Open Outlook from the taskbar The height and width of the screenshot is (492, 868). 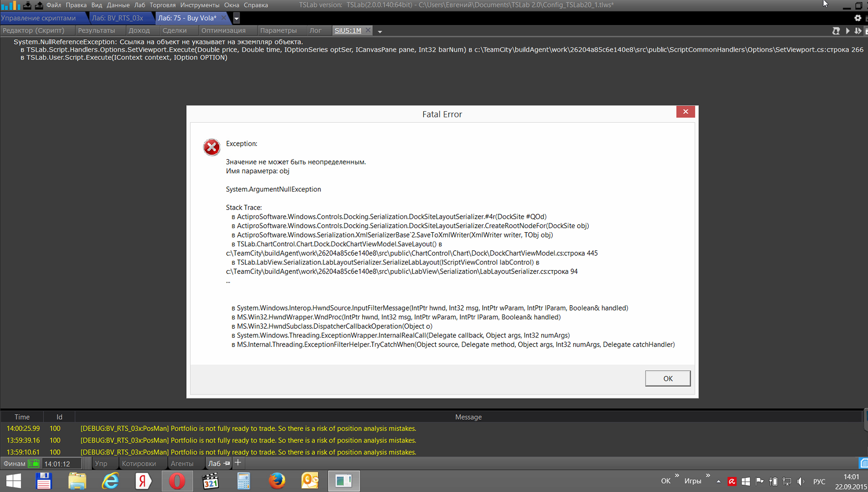point(310,481)
